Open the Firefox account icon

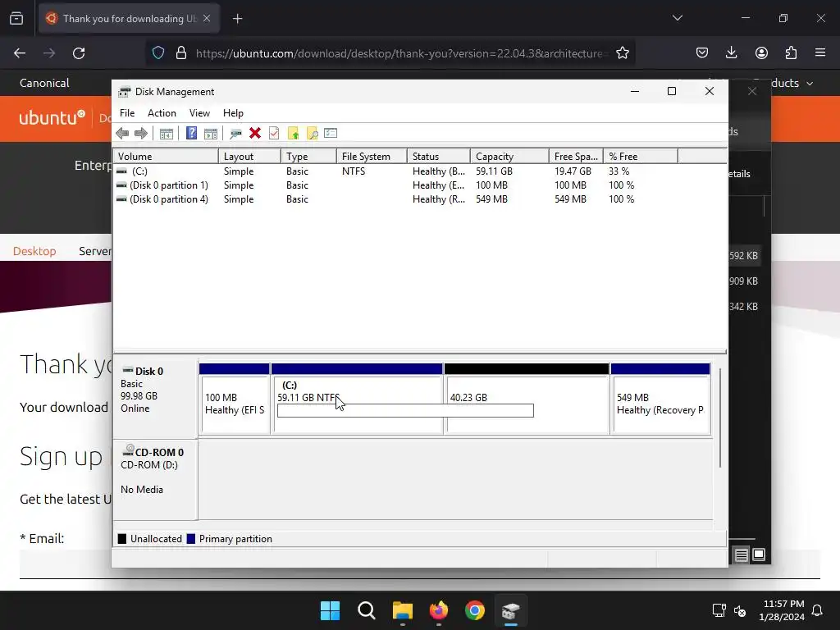[x=761, y=53]
